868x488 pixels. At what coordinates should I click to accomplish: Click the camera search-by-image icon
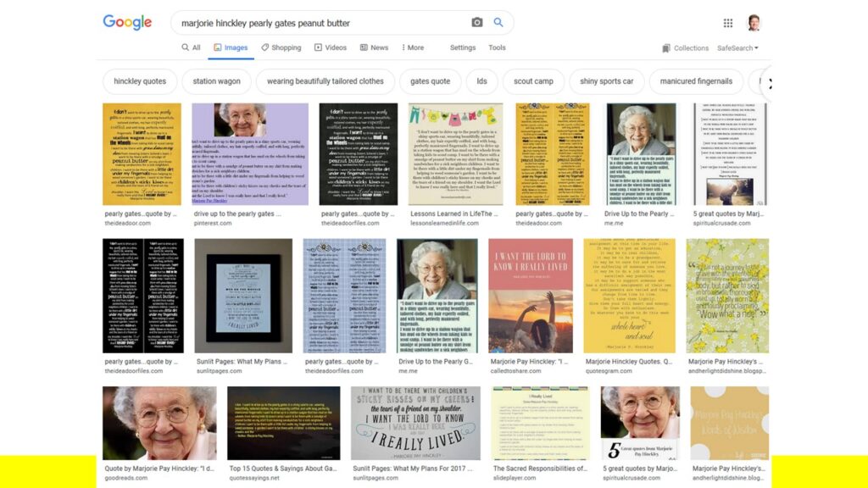tap(477, 23)
